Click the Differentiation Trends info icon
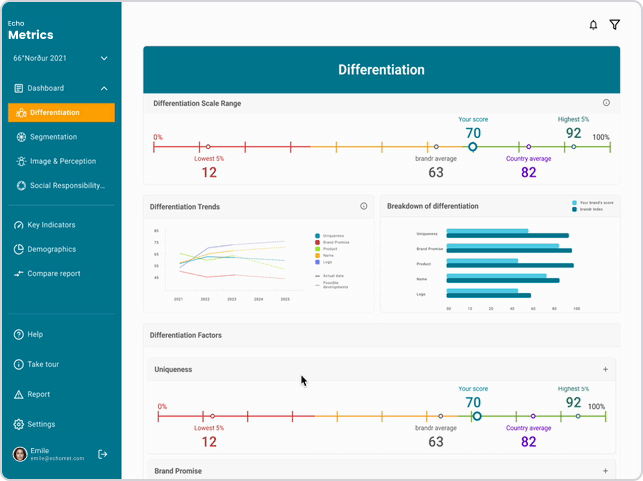643x481 pixels. click(x=363, y=207)
